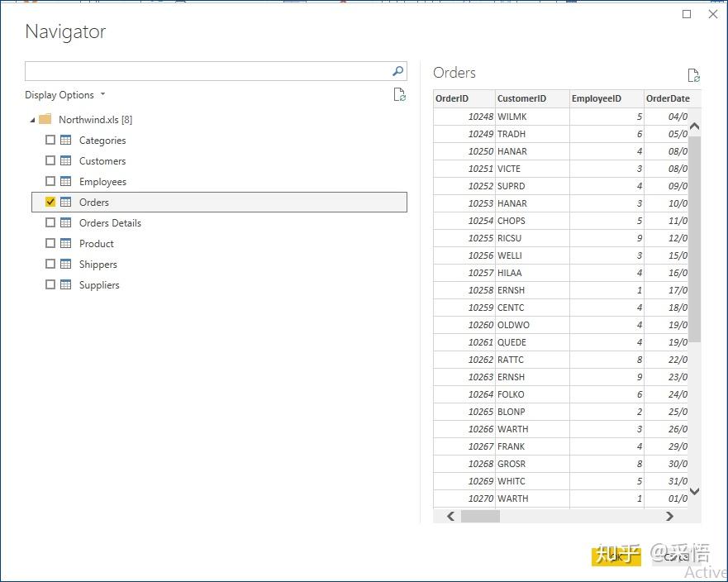The image size is (728, 582).
Task: Collapse the Northwind.xls tree node
Action: pyautogui.click(x=32, y=121)
